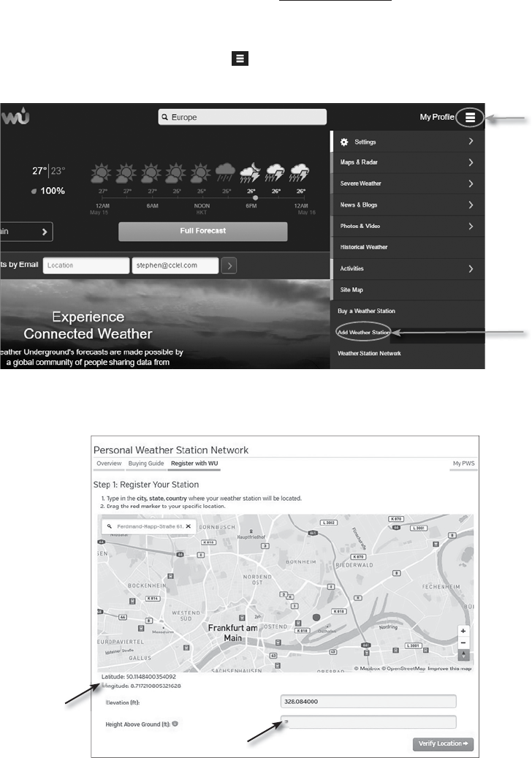The image size is (532, 758).
Task: Click the Latitude 50.1148400354092 text
Action: pyautogui.click(x=139, y=677)
